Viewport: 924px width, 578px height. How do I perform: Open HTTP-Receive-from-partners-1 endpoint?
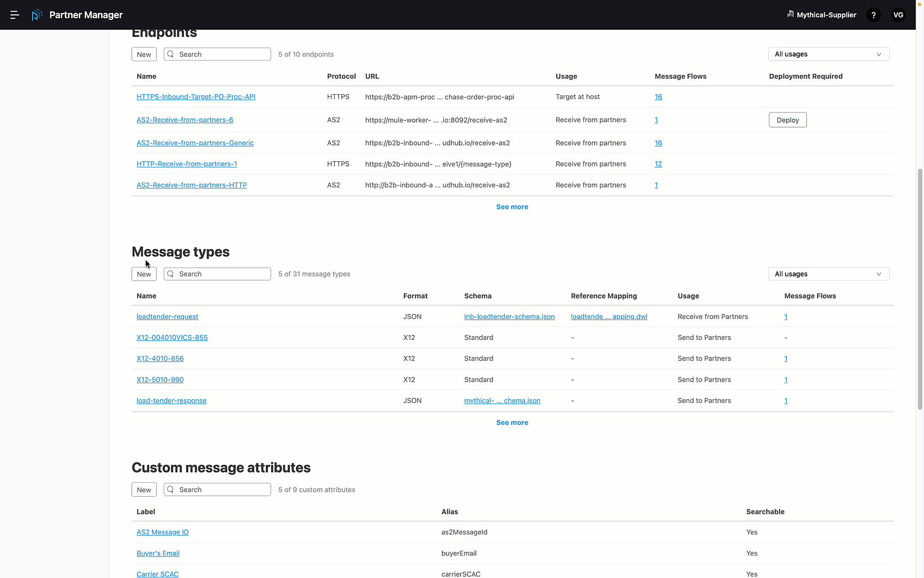coord(187,164)
